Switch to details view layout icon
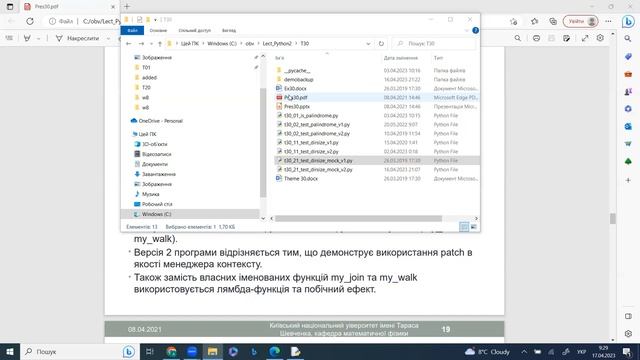Viewport: 640px width, 360px height. 464,227
